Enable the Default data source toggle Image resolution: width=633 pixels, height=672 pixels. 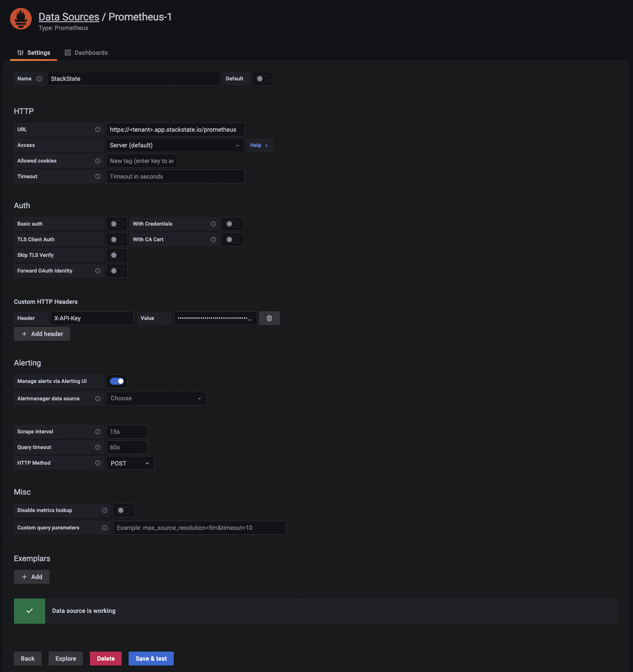coord(262,79)
